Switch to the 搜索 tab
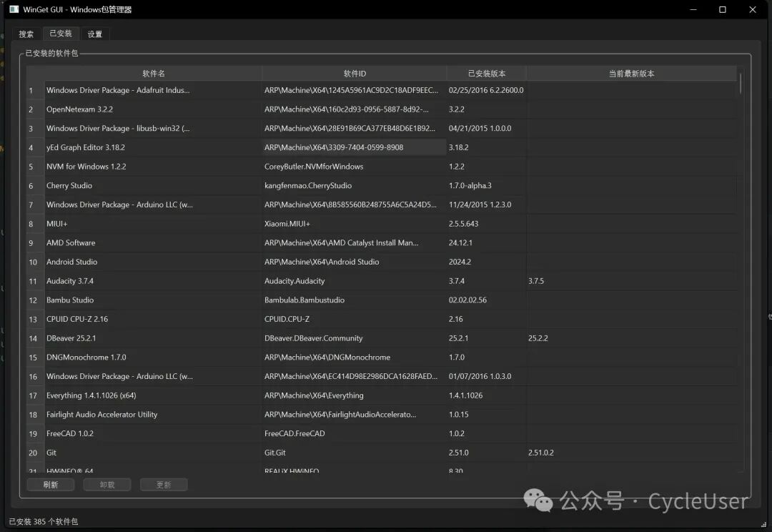This screenshot has width=772, height=532. [x=26, y=34]
